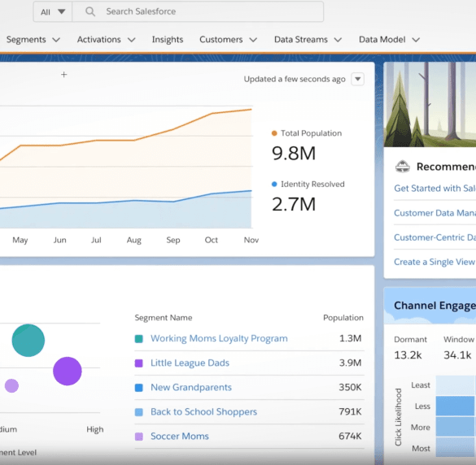Open the New Grandparents segment
476x465 pixels.
[191, 387]
